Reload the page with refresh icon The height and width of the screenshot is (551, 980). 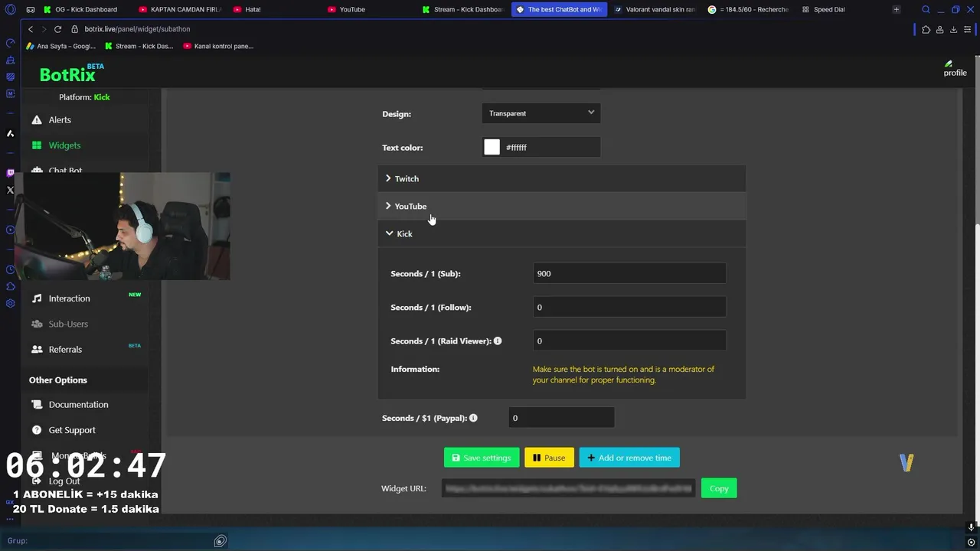coord(57,29)
